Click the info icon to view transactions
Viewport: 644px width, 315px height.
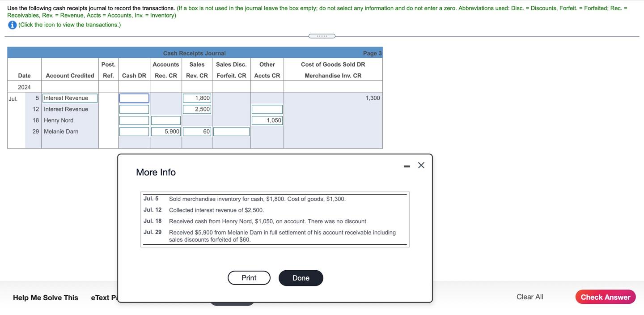pyautogui.click(x=11, y=24)
